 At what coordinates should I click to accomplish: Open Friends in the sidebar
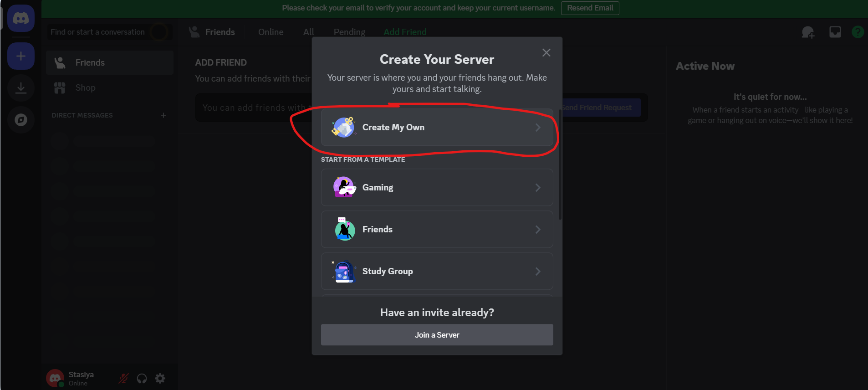coord(110,62)
